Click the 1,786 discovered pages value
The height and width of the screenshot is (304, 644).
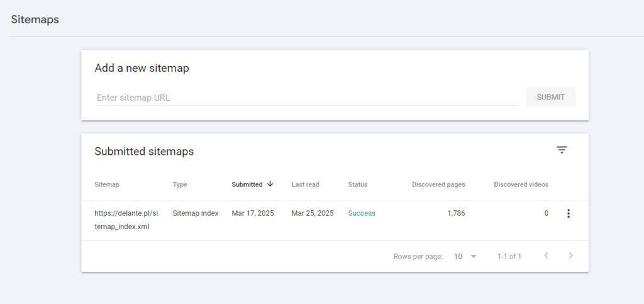456,213
